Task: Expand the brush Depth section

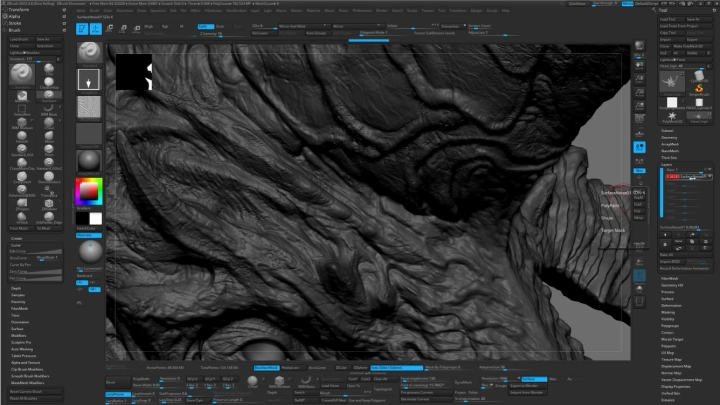Action: 16,288
